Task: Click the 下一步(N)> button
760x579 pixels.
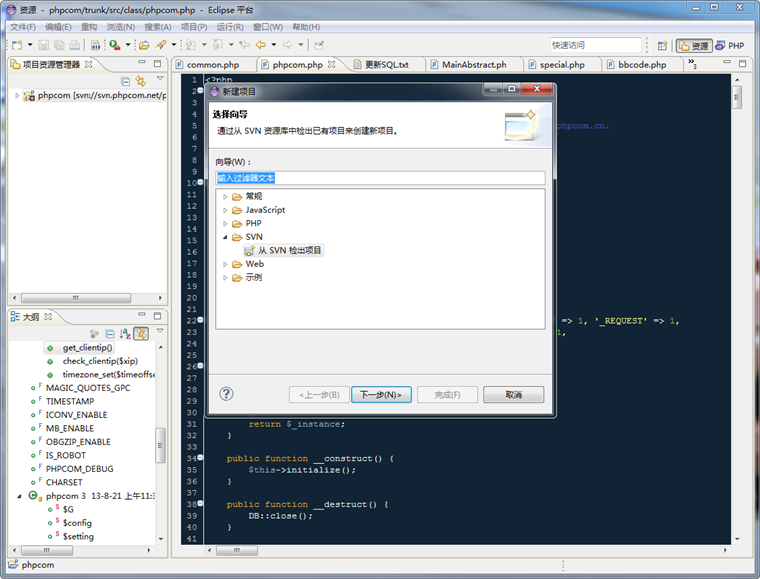Action: 381,395
